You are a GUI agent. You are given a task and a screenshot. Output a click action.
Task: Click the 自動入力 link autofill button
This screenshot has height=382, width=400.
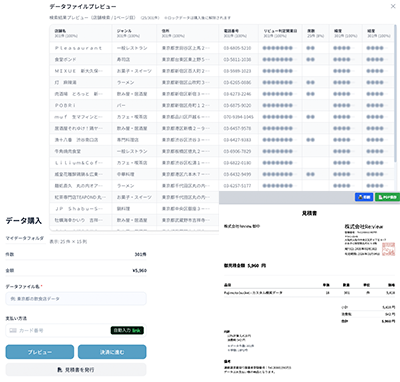point(127,330)
